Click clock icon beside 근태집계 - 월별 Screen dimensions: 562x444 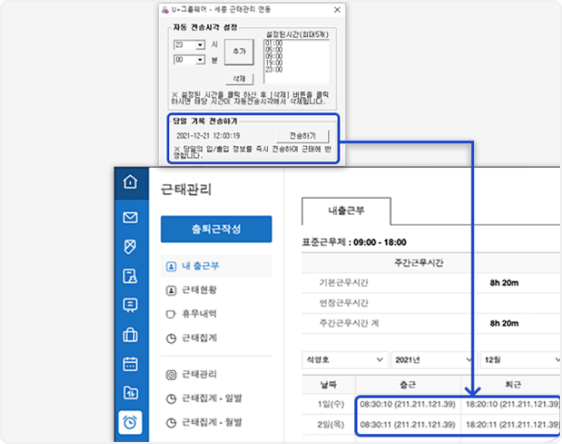click(171, 423)
